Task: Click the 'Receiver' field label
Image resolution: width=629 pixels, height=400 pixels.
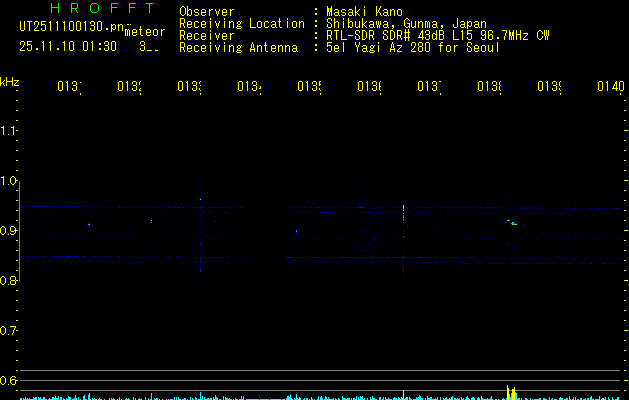Action: pyautogui.click(x=207, y=36)
